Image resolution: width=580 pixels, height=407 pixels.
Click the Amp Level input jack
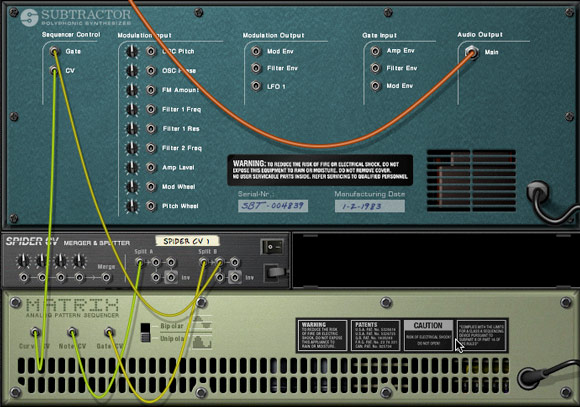point(151,167)
